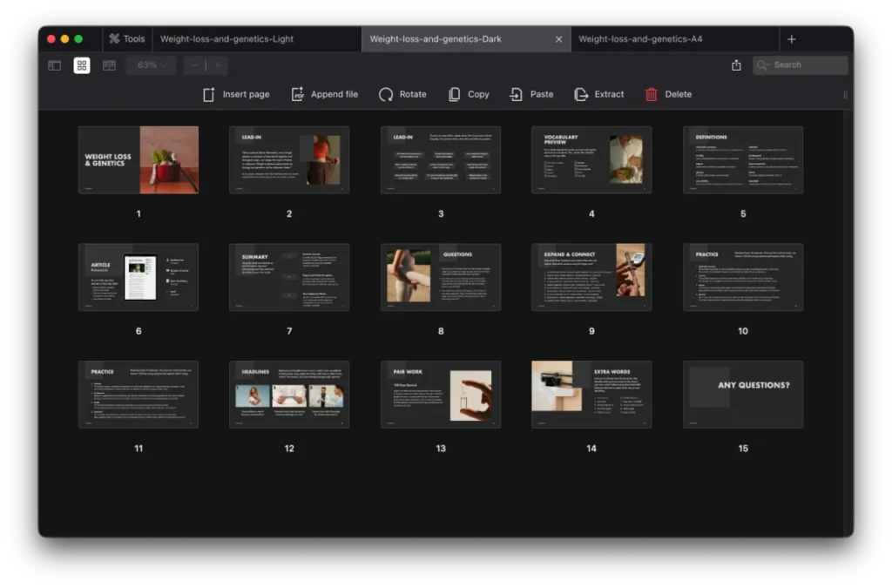Click the Copy toolbar icon
Image resolution: width=892 pixels, height=588 pixels.
tap(455, 94)
